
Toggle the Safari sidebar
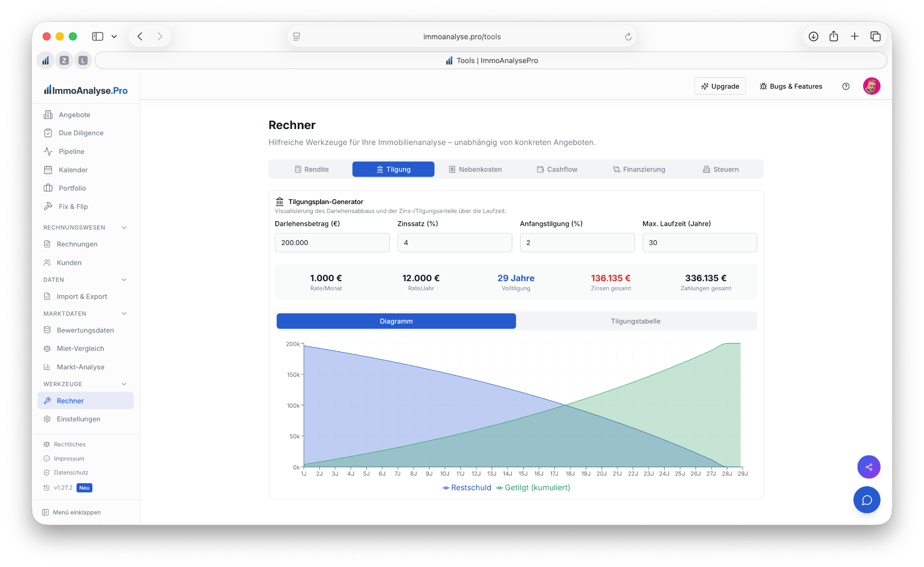pos(98,36)
